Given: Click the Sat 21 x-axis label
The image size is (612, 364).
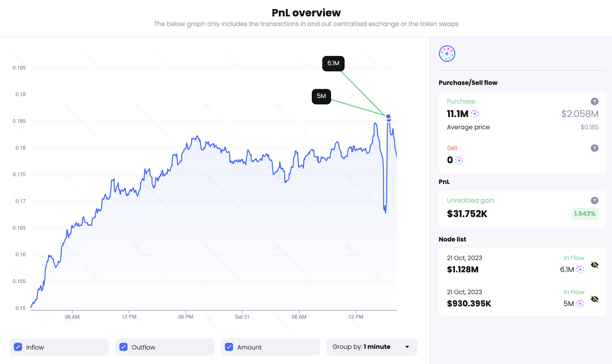Looking at the screenshot, I should pos(242,317).
